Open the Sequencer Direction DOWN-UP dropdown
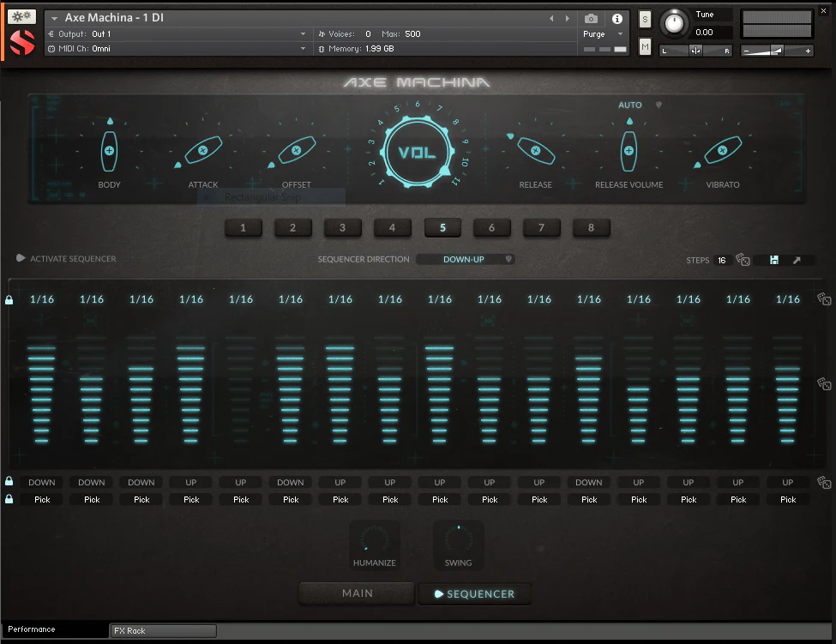836x644 pixels. point(466,259)
